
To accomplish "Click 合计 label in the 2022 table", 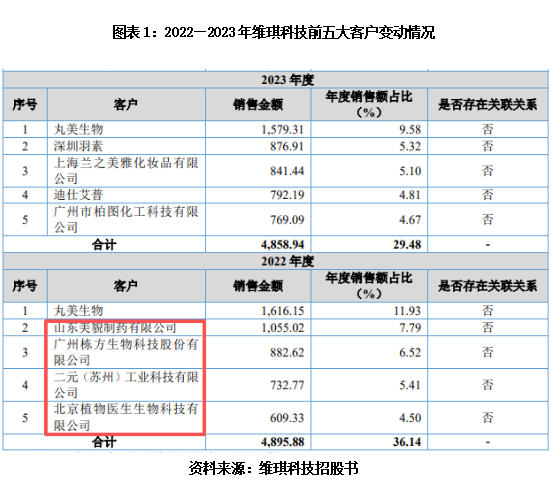I will [104, 442].
